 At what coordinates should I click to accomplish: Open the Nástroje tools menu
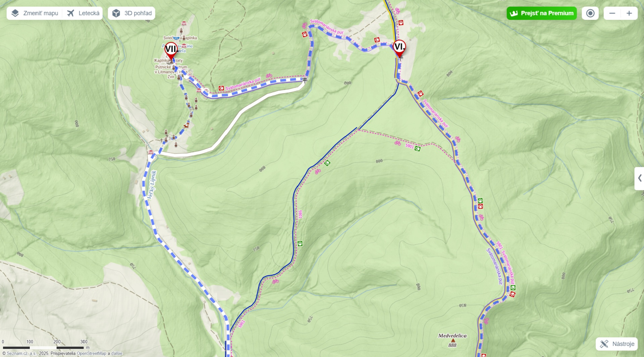[x=616, y=344]
